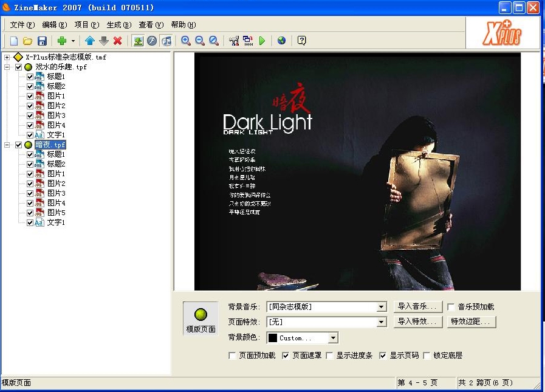Toggle the Flash preview toolbar icon

point(152,41)
